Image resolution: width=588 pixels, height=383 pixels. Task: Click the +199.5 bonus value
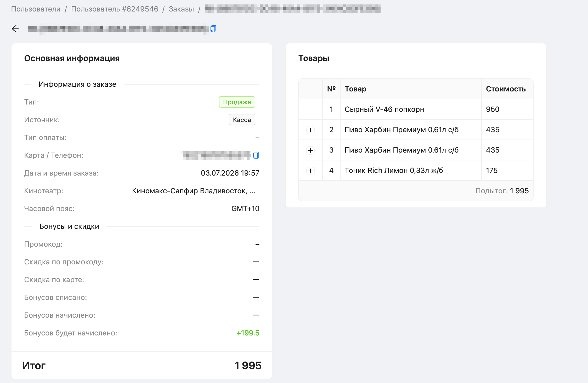coord(248,333)
